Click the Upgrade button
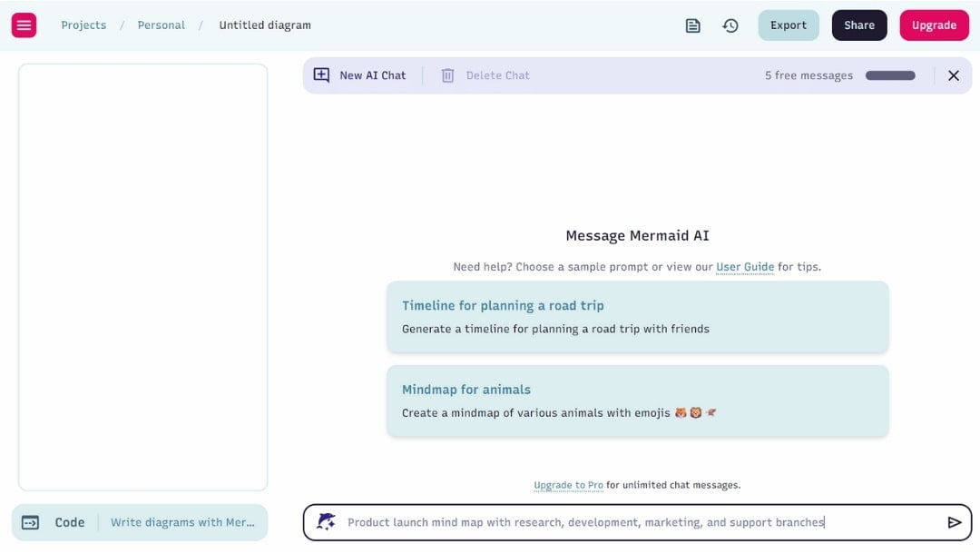Viewport: 980px width, 554px height. coord(934,25)
